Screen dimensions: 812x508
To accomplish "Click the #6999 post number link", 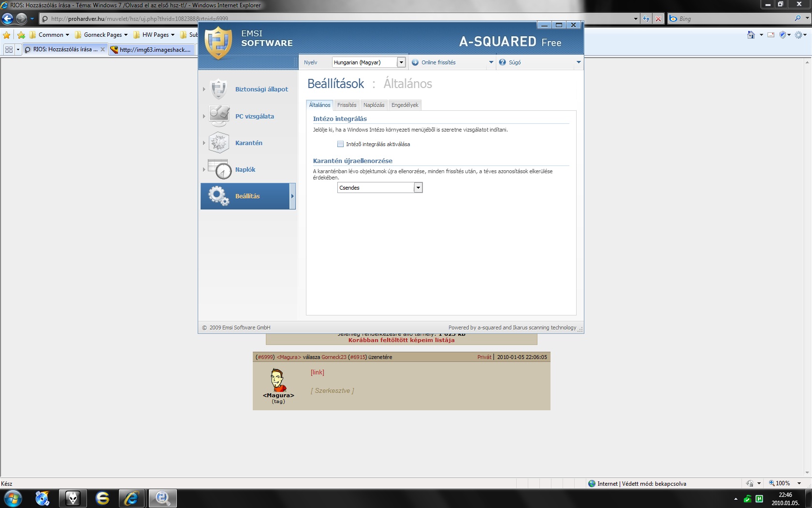I will [x=265, y=357].
